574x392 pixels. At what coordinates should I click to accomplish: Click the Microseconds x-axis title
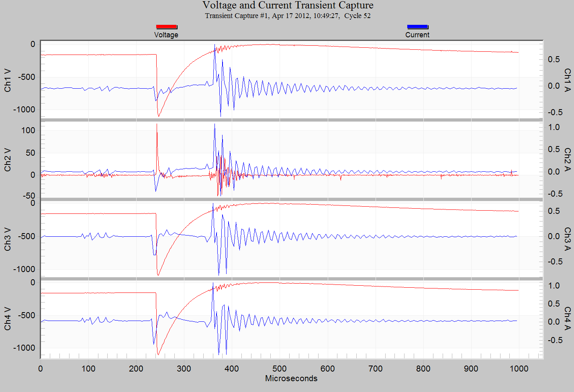(291, 378)
